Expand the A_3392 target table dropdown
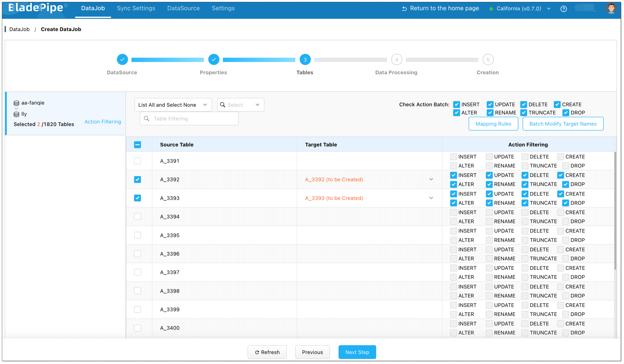 (x=431, y=179)
